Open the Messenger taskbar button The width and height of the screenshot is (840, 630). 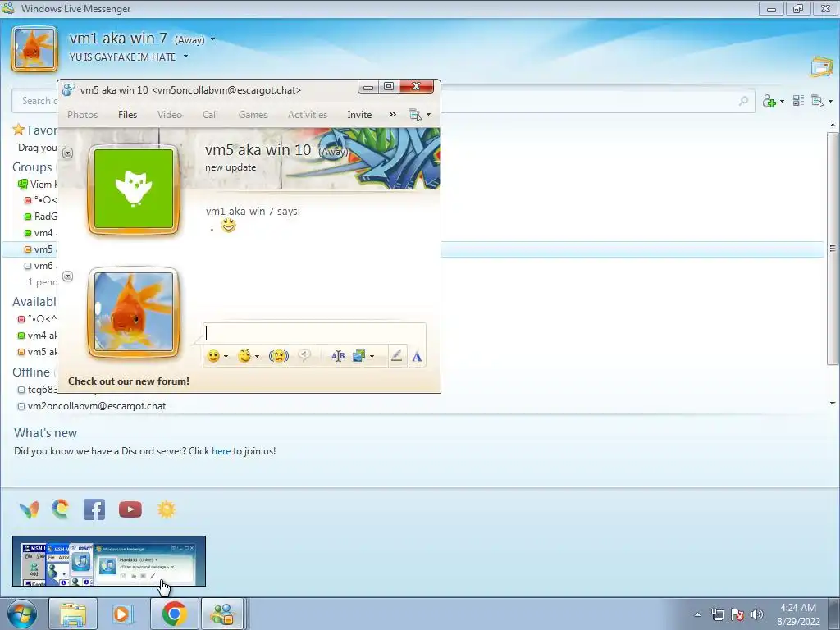point(222,614)
